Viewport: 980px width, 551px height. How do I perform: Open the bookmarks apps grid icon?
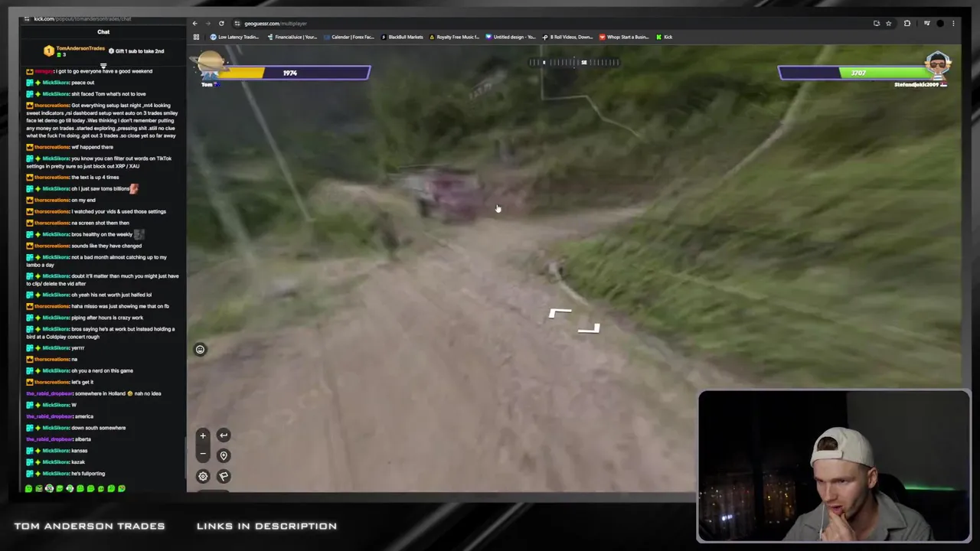pos(196,37)
